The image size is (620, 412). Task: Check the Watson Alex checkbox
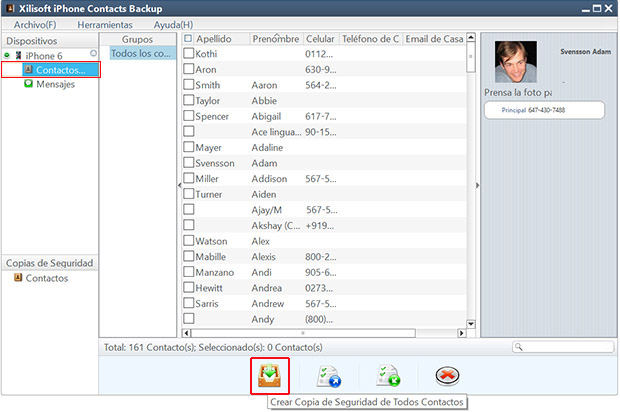pyautogui.click(x=189, y=240)
